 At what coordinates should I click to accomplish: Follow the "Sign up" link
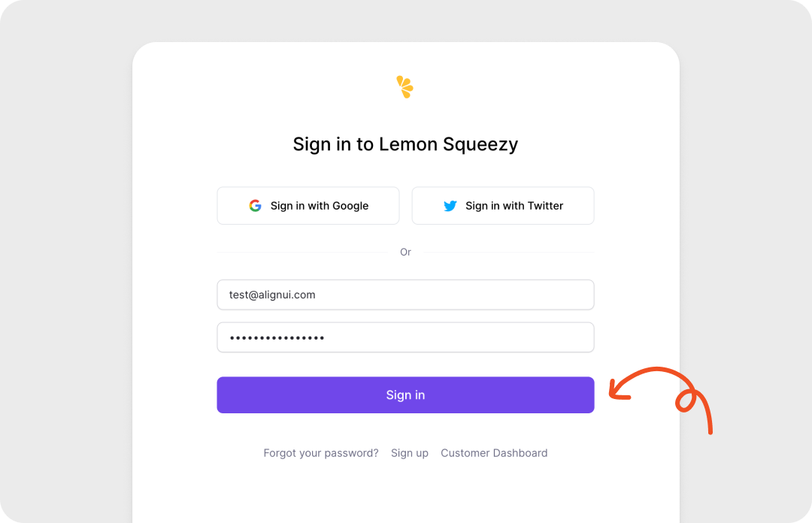[410, 453]
